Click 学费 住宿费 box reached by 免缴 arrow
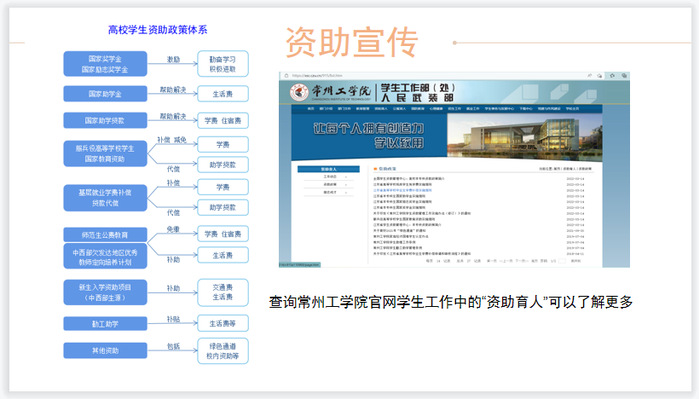Viewport: 699px width, 399px height. pyautogui.click(x=223, y=234)
